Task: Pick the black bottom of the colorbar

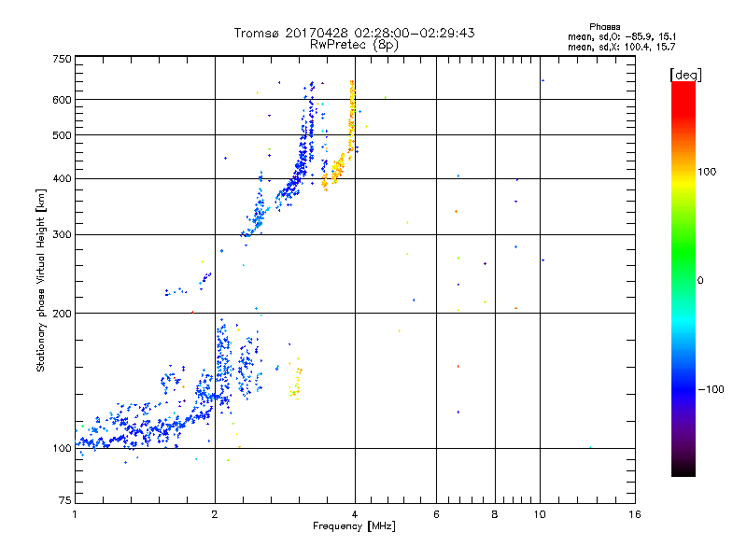Action: tap(683, 471)
